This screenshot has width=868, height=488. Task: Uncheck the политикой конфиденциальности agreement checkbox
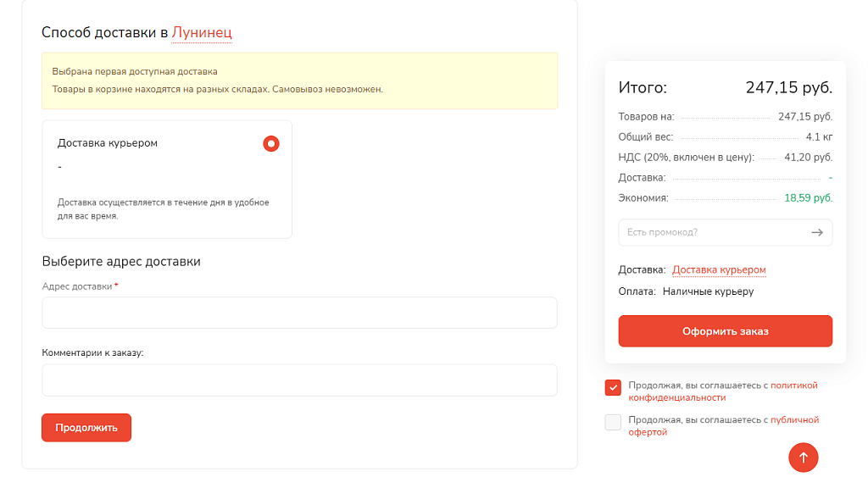pos(613,388)
